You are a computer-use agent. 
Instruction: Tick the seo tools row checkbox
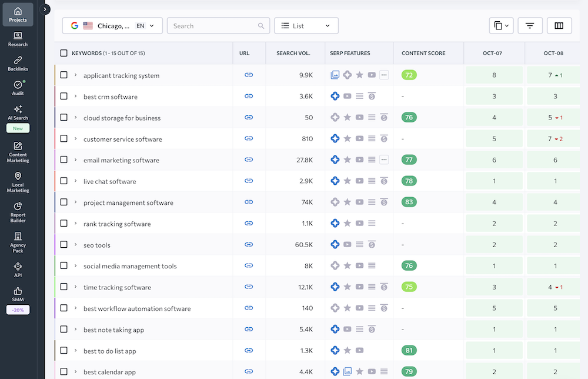pos(64,245)
